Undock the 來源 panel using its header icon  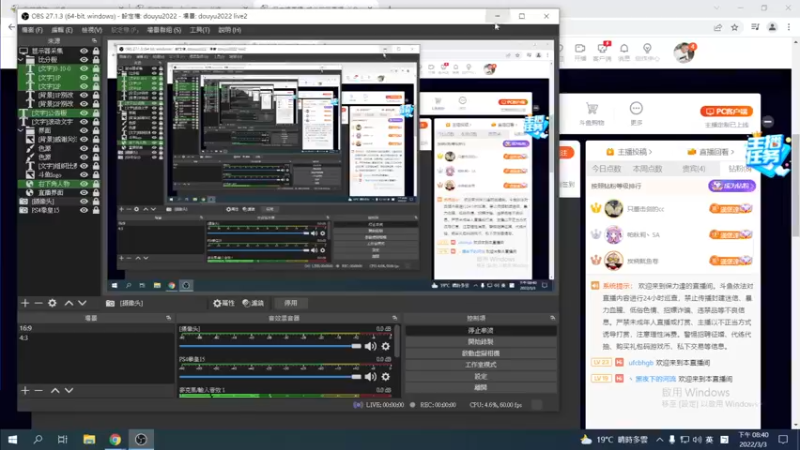(x=94, y=41)
